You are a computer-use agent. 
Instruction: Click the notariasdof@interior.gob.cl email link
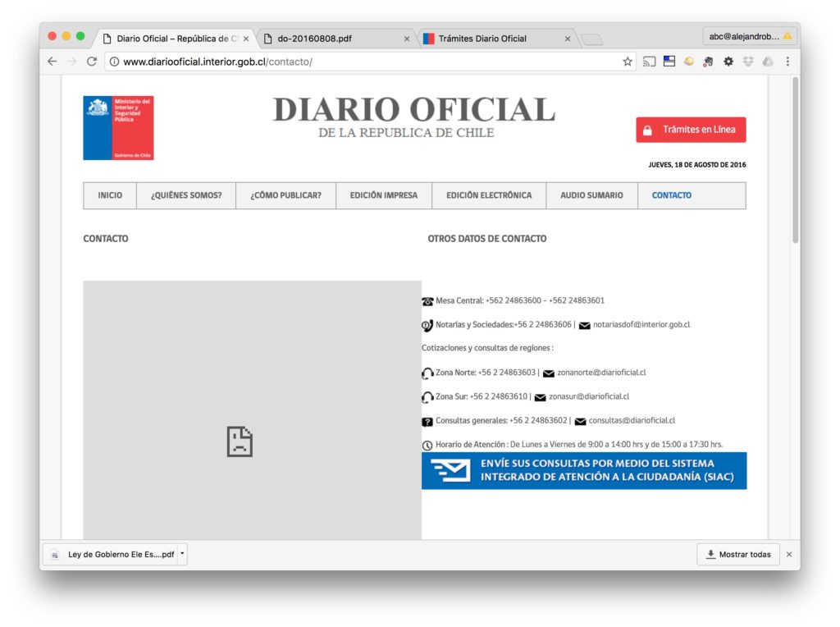(x=641, y=325)
